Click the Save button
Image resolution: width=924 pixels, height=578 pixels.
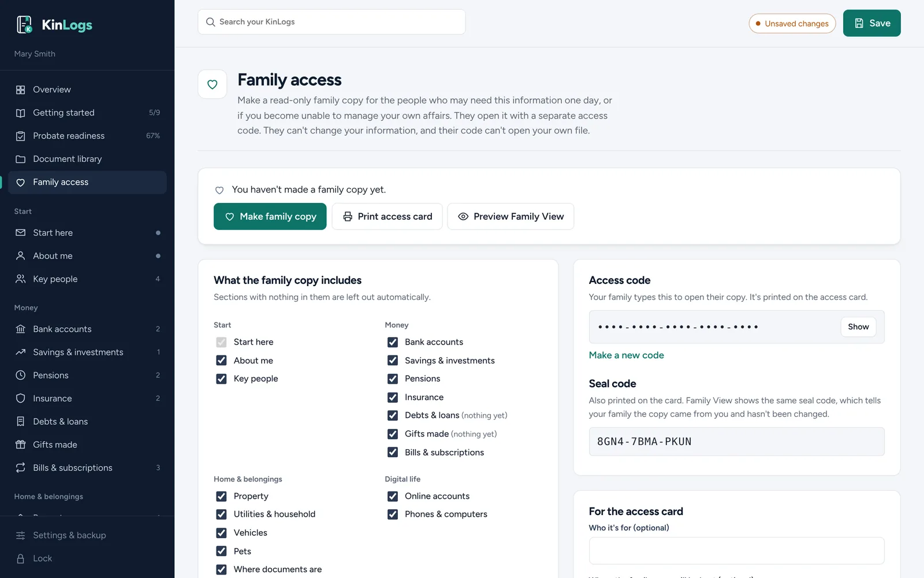(x=871, y=23)
